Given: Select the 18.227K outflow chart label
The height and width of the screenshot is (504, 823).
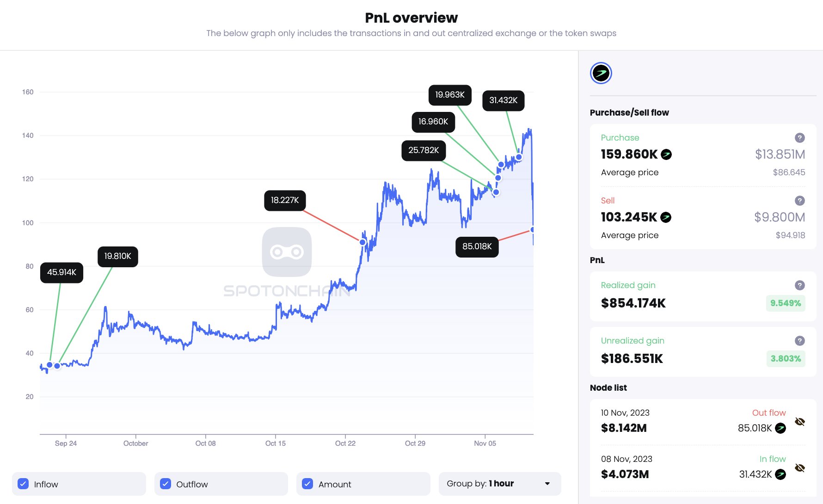Looking at the screenshot, I should point(285,200).
